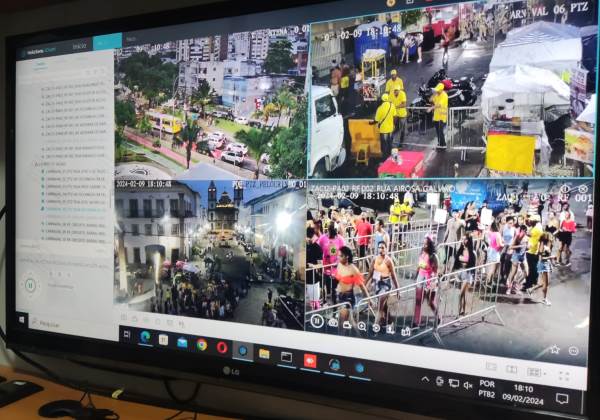Start recording from the Rua Airosa Galvão feed

tap(347, 325)
